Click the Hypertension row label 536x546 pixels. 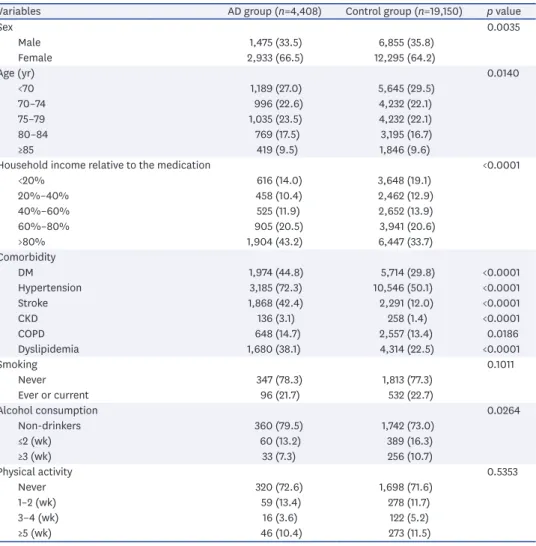coord(50,288)
